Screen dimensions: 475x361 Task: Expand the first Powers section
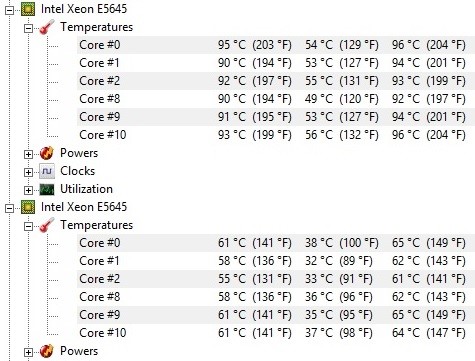pyautogui.click(x=29, y=154)
